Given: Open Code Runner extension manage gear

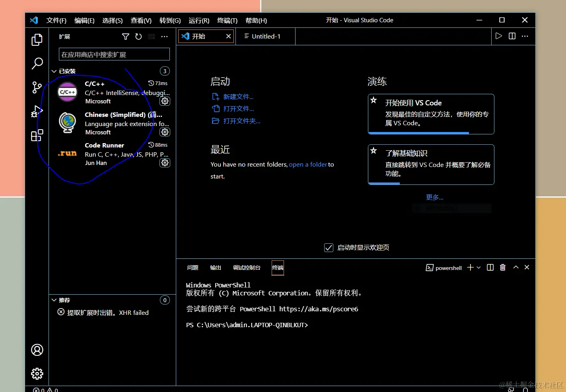Looking at the screenshot, I should click(x=165, y=163).
